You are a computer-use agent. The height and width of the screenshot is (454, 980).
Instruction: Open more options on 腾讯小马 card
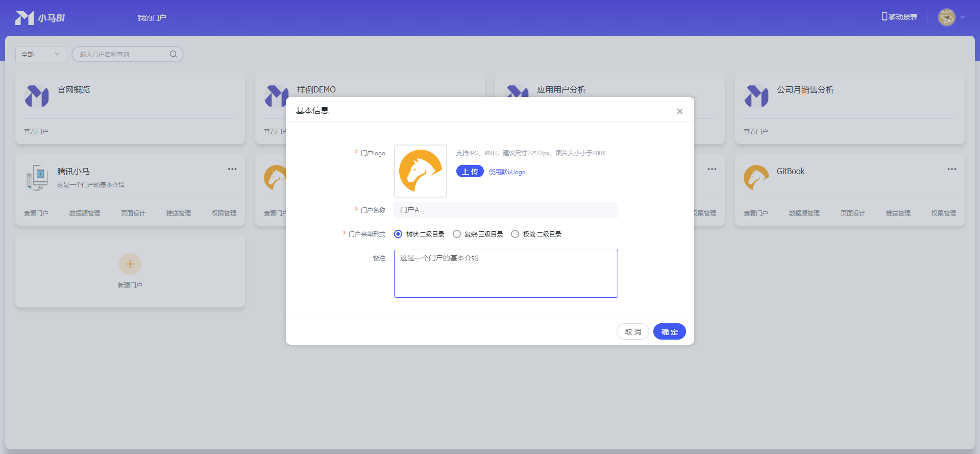pyautogui.click(x=232, y=169)
